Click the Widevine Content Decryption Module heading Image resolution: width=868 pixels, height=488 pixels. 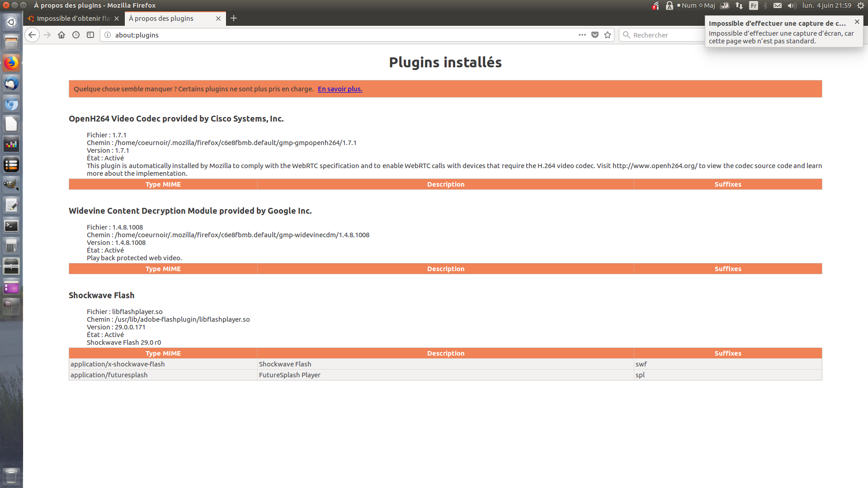pyautogui.click(x=190, y=211)
